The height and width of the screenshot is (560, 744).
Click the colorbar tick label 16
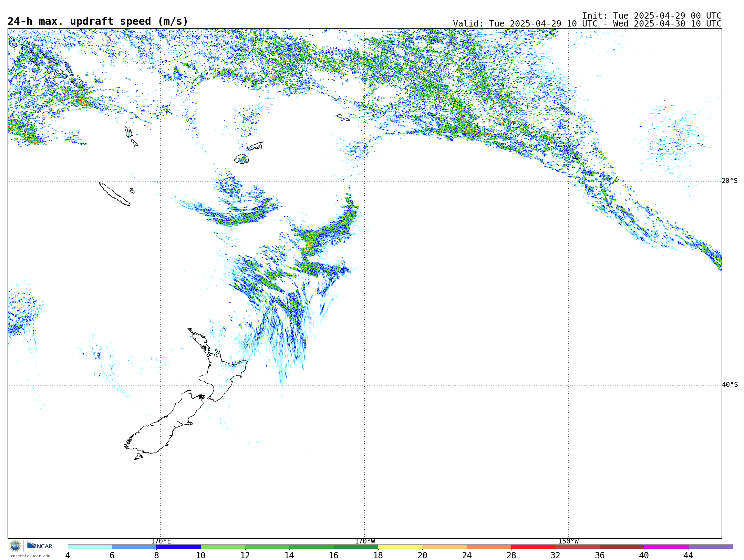[334, 555]
